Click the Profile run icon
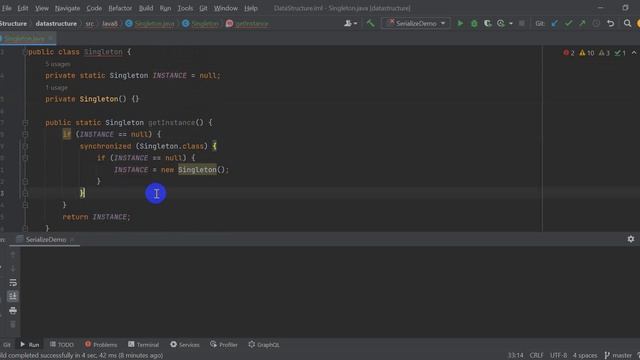The image size is (640, 360). (501, 24)
